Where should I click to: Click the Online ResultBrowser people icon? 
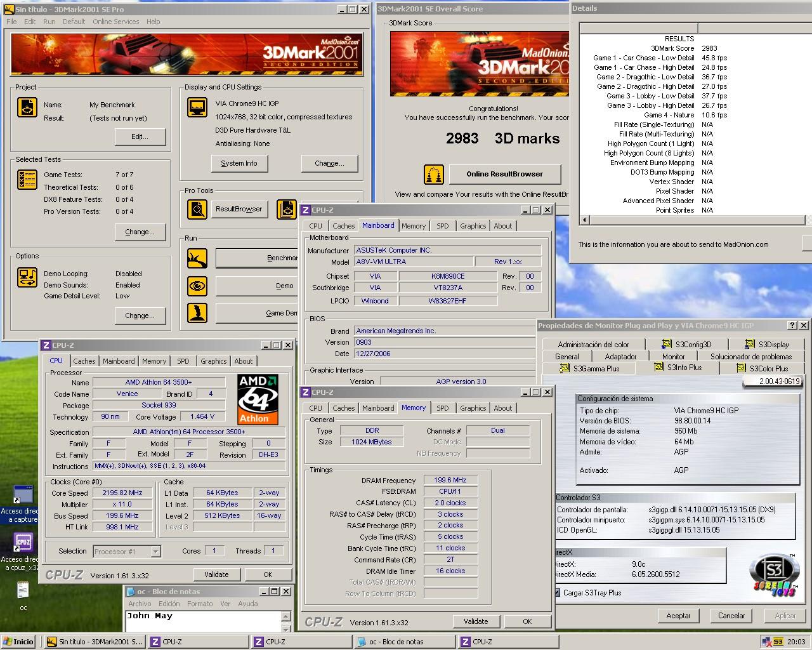(x=434, y=174)
